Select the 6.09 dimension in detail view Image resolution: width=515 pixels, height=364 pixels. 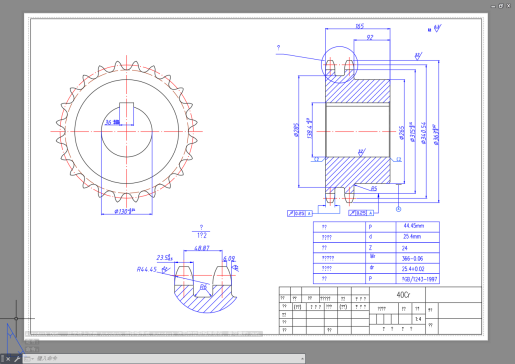tap(229, 258)
